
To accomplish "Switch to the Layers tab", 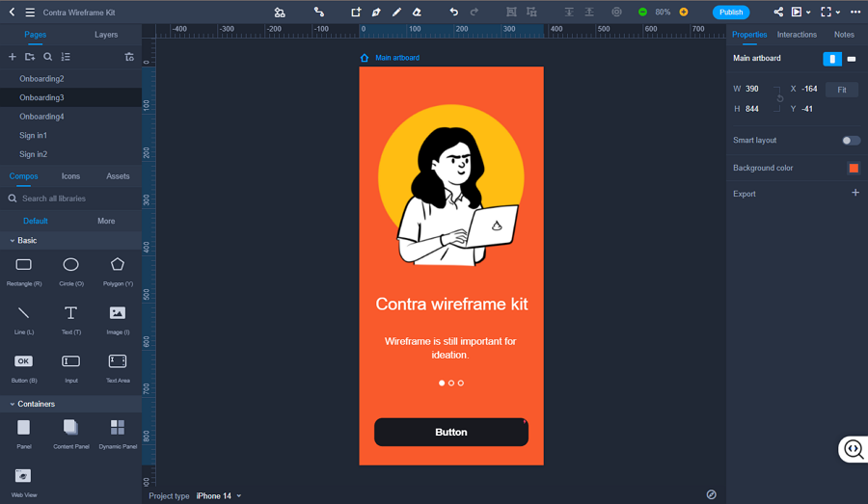I will tap(106, 35).
